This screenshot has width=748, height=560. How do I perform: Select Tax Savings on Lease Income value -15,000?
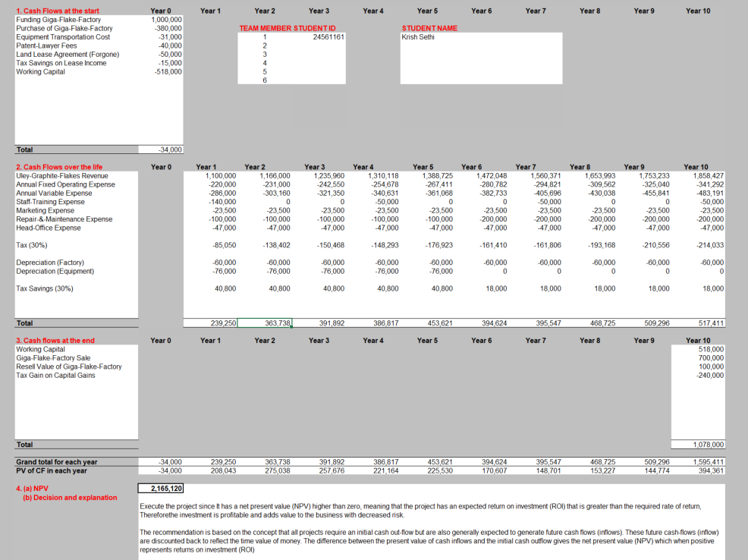point(170,63)
